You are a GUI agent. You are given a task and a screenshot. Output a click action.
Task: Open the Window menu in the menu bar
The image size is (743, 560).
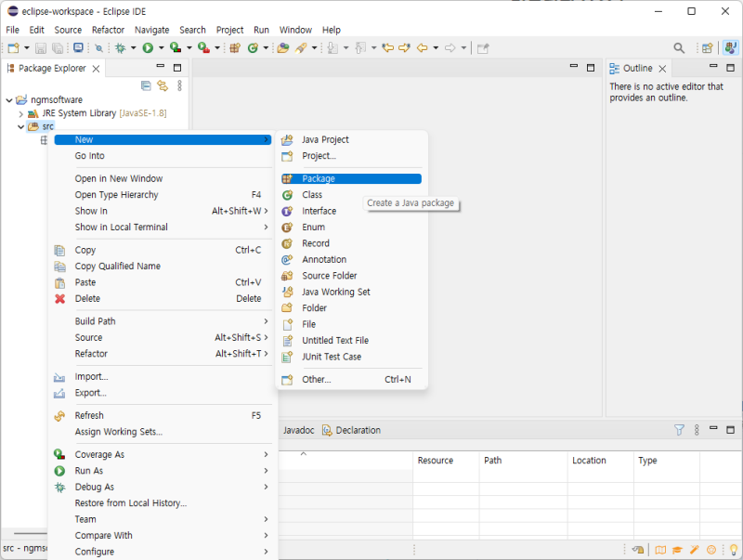pyautogui.click(x=295, y=30)
